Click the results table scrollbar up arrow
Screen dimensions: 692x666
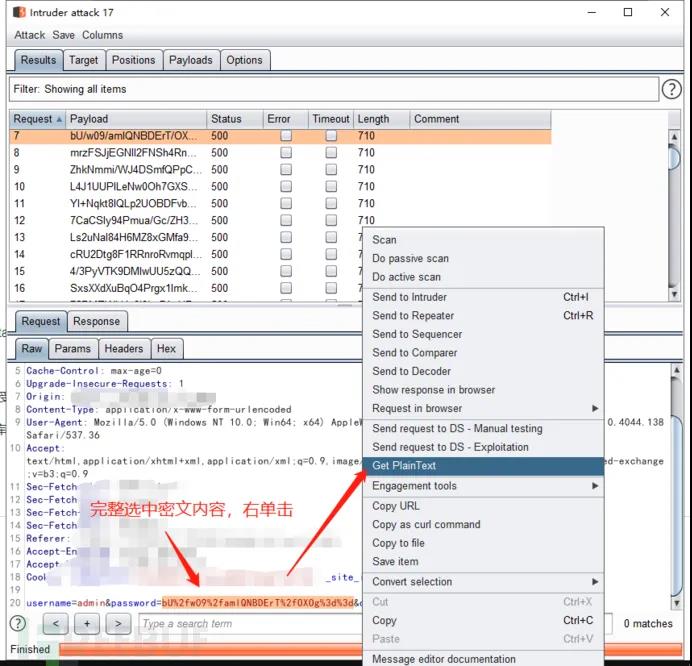pyautogui.click(x=674, y=136)
